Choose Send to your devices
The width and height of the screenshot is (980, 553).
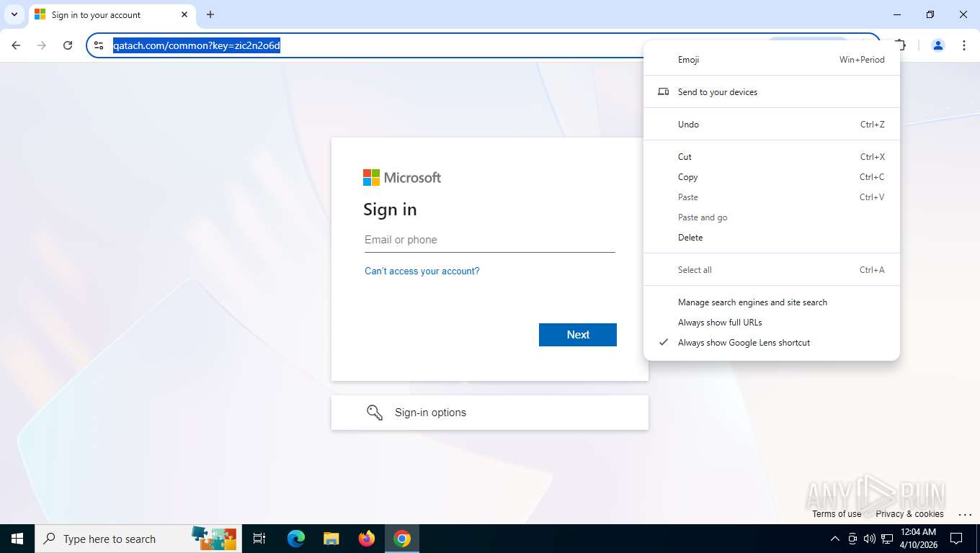(x=771, y=92)
